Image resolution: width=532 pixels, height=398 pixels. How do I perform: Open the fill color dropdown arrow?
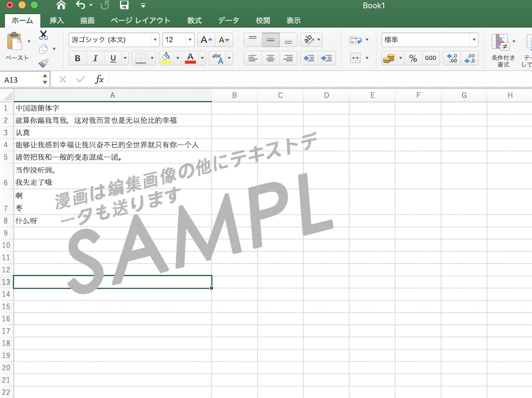[x=177, y=58]
